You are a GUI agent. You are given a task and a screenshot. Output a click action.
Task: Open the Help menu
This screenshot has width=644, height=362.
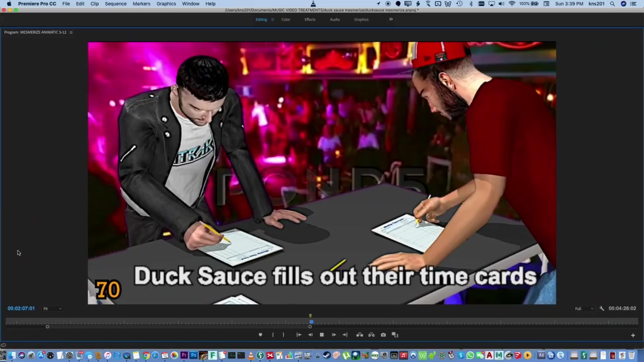pyautogui.click(x=210, y=4)
